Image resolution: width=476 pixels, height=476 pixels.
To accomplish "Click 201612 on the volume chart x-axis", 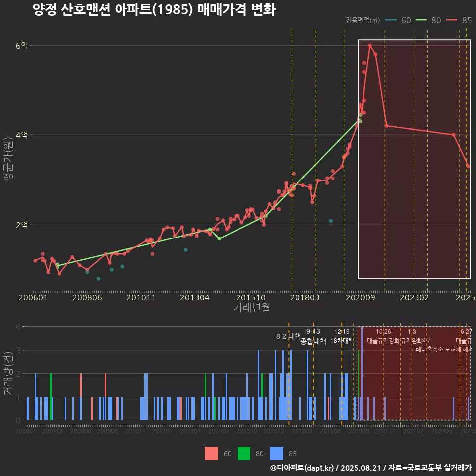I will point(274,431).
